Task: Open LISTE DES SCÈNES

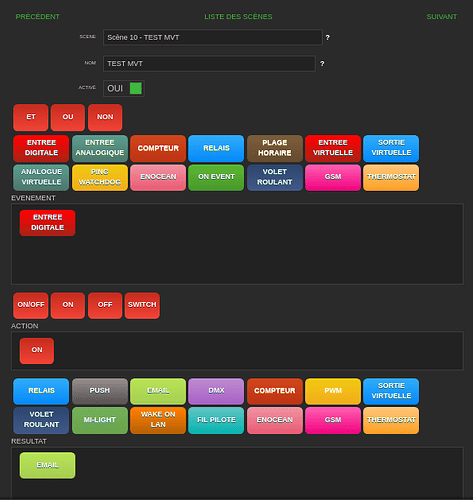Action: pos(238,17)
